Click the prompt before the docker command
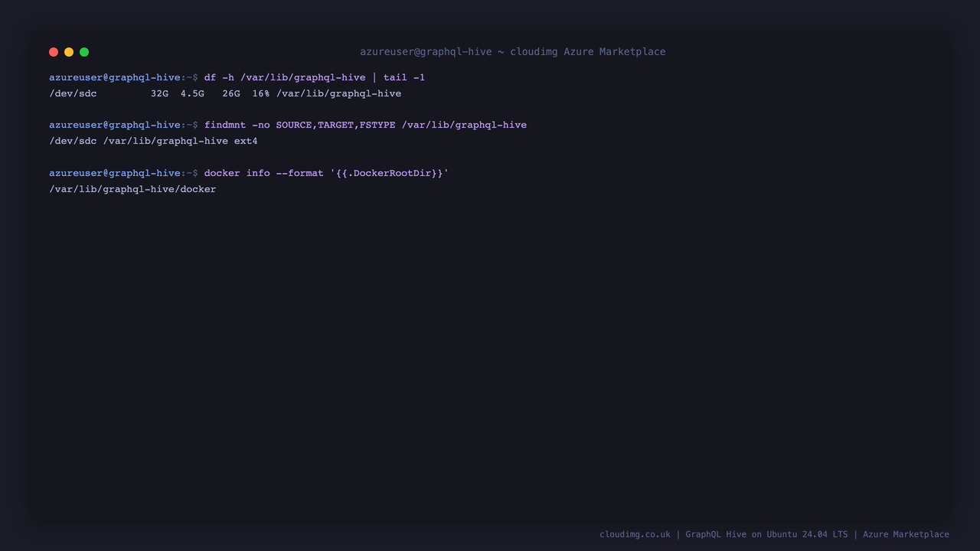 123,173
